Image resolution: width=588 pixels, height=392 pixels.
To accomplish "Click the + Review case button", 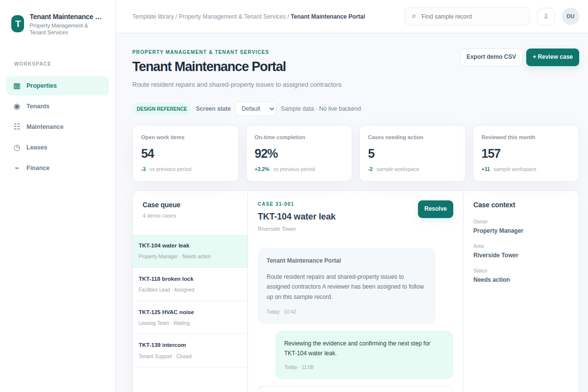I will [x=553, y=57].
